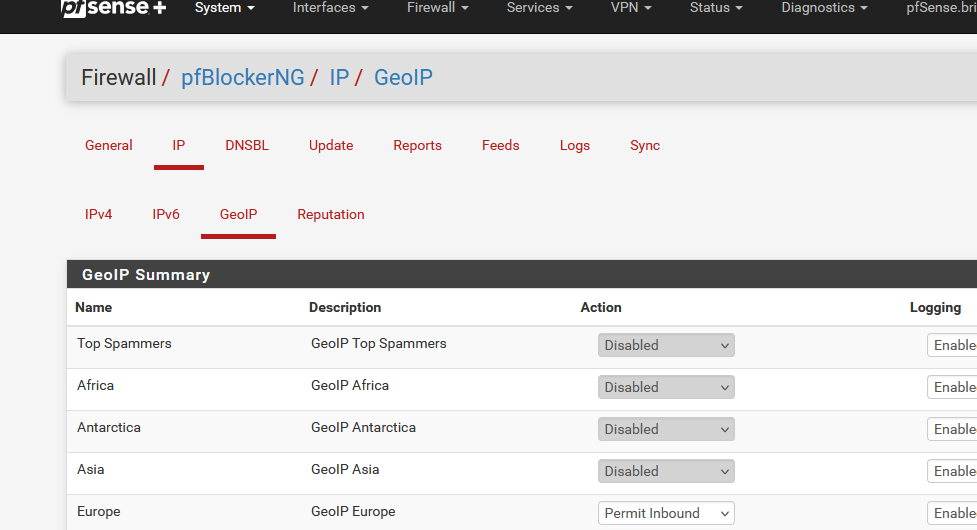Screen dimensions: 977x530
Task: Open the Asia action dropdown
Action: [x=666, y=471]
